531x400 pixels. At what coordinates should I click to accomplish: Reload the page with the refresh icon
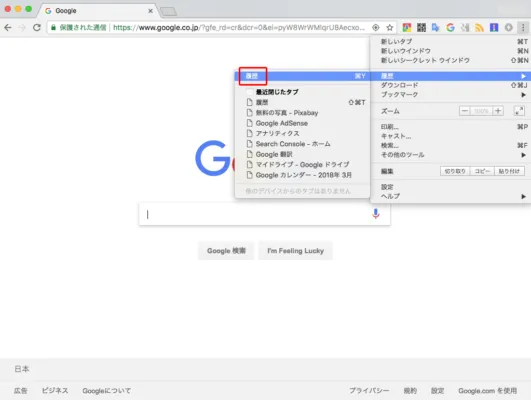coord(37,27)
